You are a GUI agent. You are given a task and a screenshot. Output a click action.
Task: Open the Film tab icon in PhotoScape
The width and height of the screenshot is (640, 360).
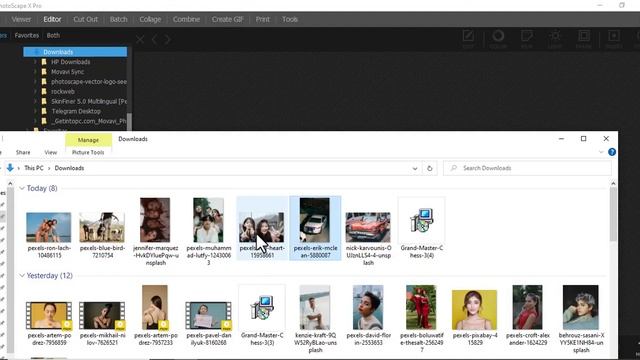click(x=527, y=36)
